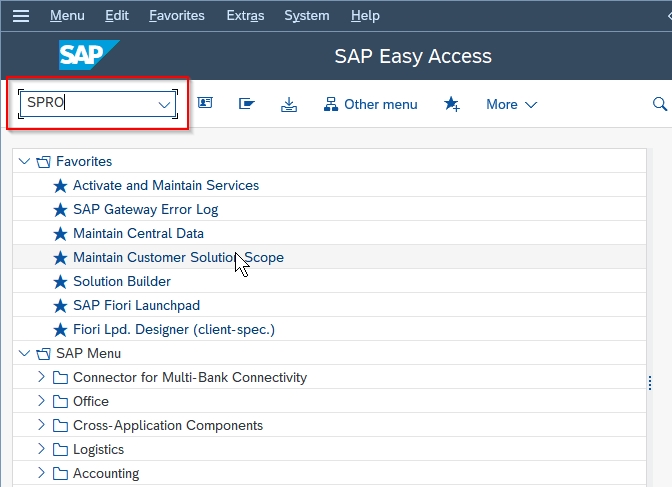Screen dimensions: 672x487
Task: Click the Cross-Application Components folder icon
Action: click(x=60, y=426)
